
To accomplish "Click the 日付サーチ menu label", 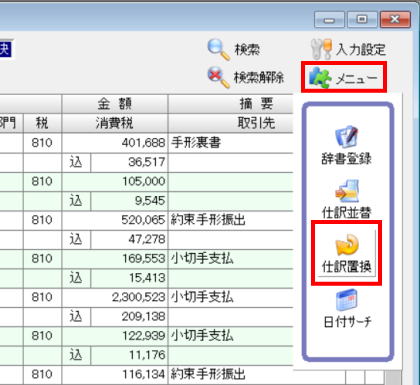I will pyautogui.click(x=347, y=322).
